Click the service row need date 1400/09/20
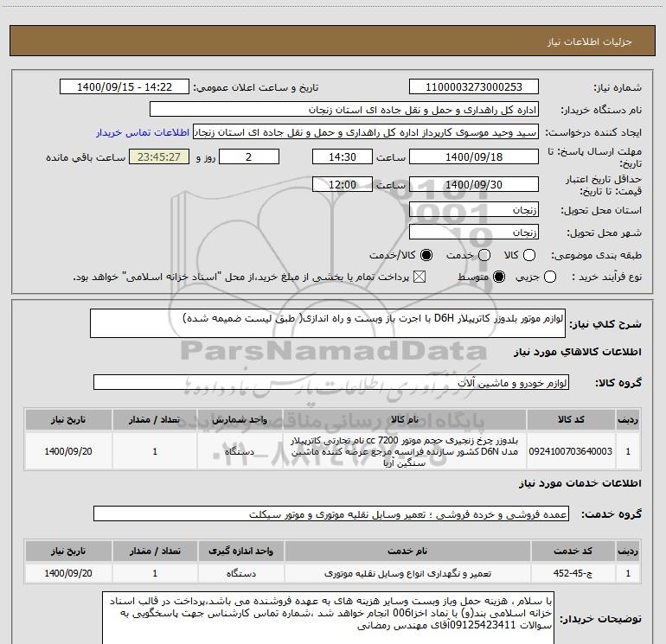The image size is (666, 644). [68, 573]
